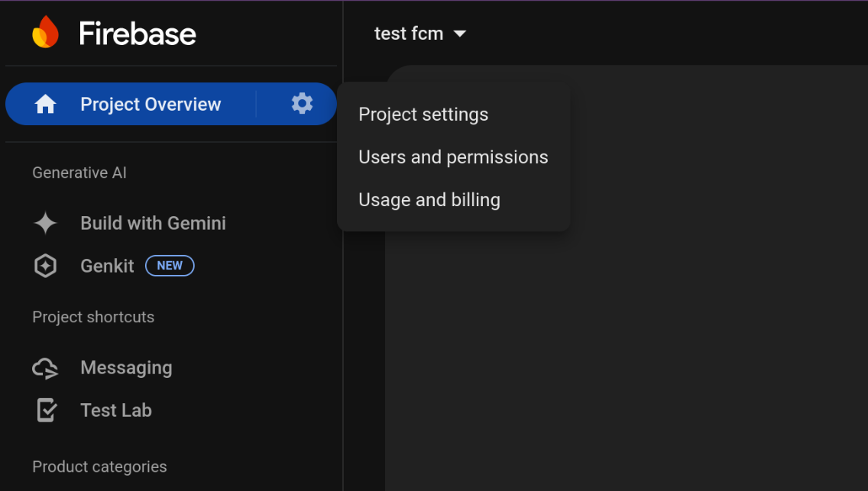
Task: Open Build with Gemini
Action: (153, 223)
